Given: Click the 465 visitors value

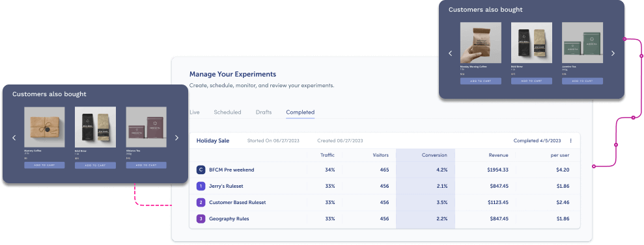Looking at the screenshot, I should (384, 170).
